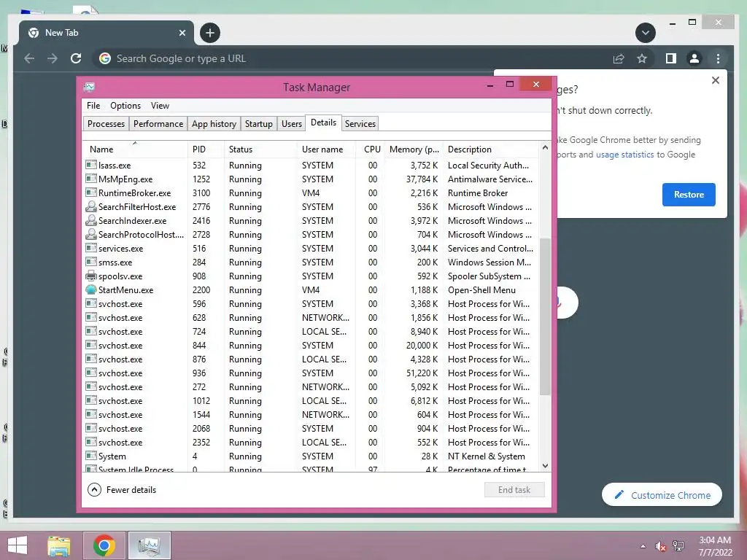747x560 pixels.
Task: Click Task Manager icon in taskbar
Action: (x=149, y=545)
